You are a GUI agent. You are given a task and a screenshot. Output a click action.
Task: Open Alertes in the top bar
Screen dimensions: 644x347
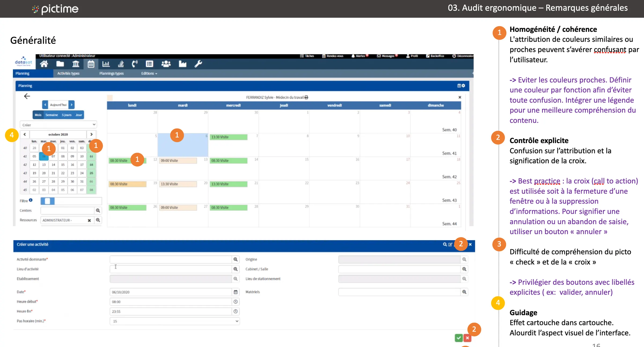[x=360, y=56]
